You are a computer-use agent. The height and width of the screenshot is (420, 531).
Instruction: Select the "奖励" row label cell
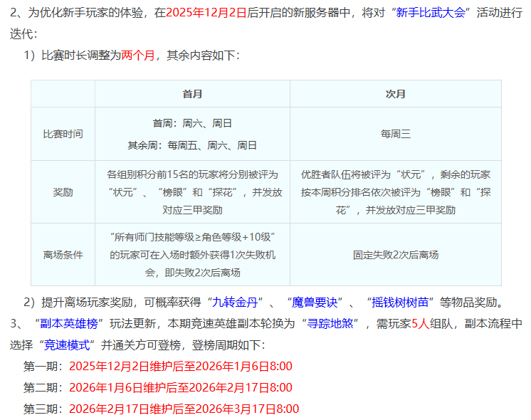coord(63,192)
